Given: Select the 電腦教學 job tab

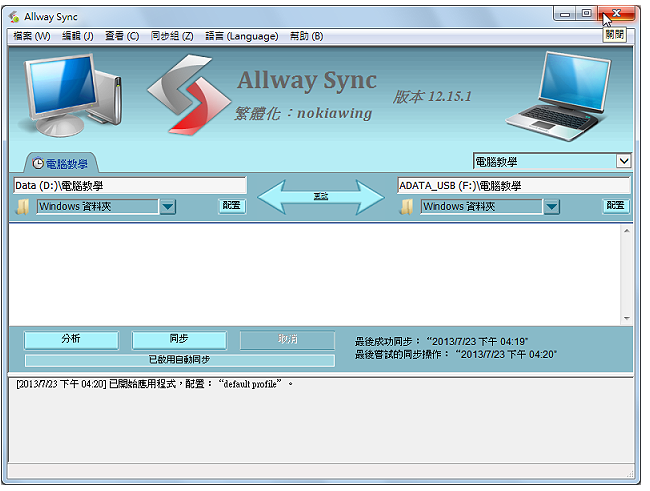Looking at the screenshot, I should [x=61, y=164].
